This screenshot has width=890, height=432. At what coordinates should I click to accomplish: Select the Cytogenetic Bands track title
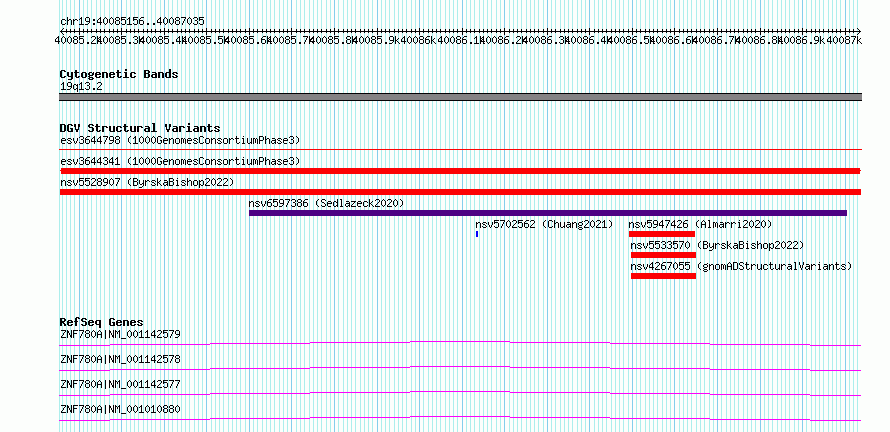[119, 74]
